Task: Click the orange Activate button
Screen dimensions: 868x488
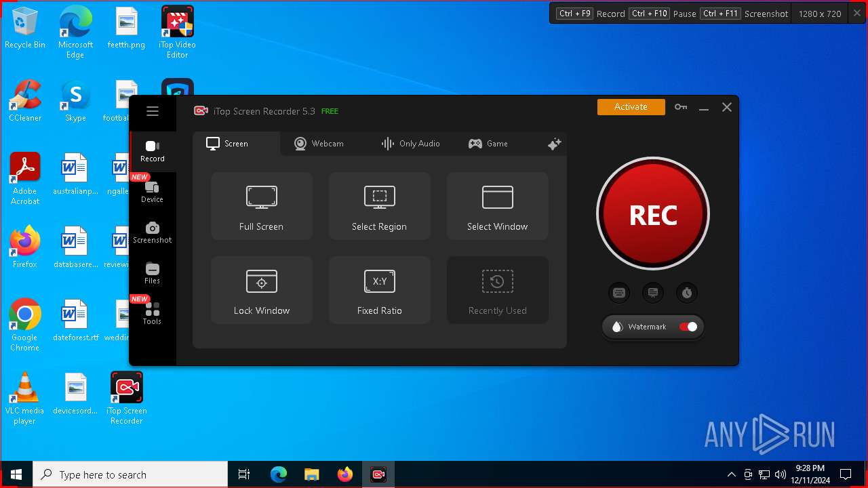Action: [x=631, y=106]
